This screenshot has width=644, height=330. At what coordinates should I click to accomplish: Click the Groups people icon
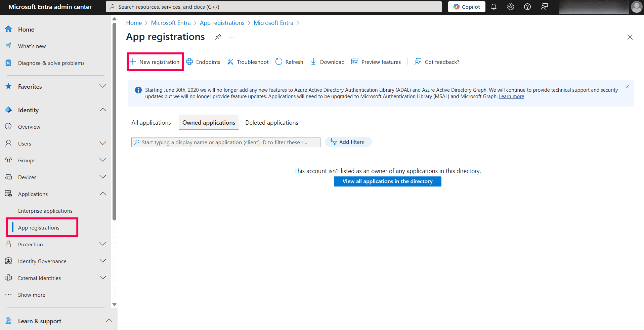8,160
